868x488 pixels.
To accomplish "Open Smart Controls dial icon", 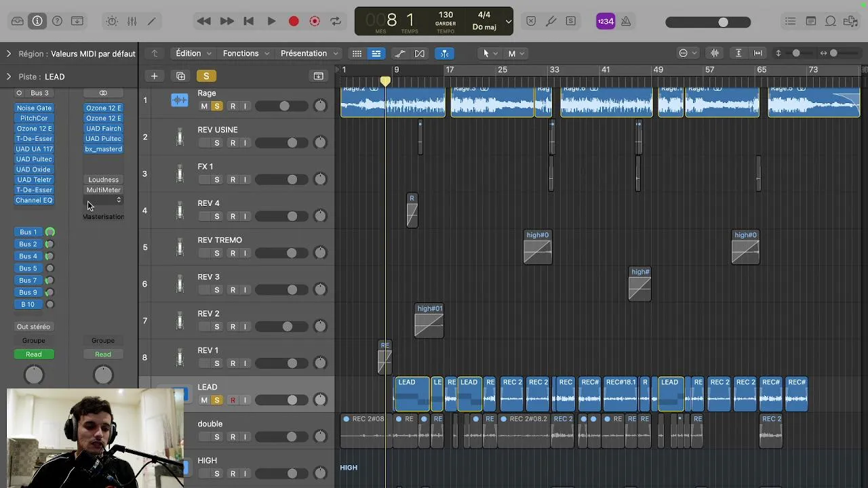I will pos(112,21).
